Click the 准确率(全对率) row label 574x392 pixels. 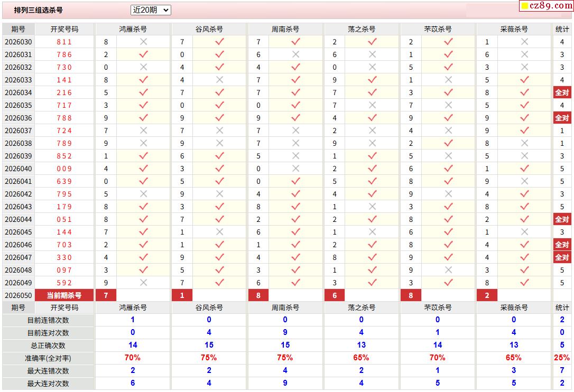48,358
